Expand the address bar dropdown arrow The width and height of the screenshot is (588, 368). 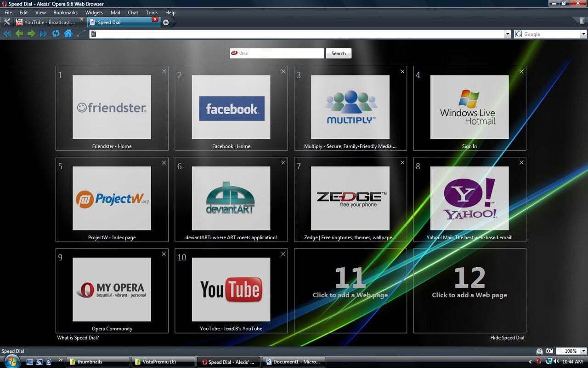pyautogui.click(x=508, y=34)
